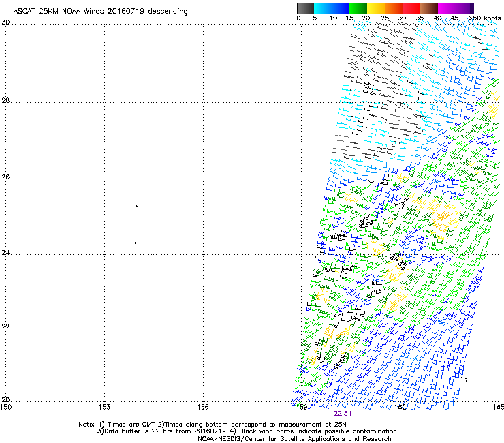Click latitude label '22' on left axis
This screenshot has width=504, height=443.
pos(5,327)
